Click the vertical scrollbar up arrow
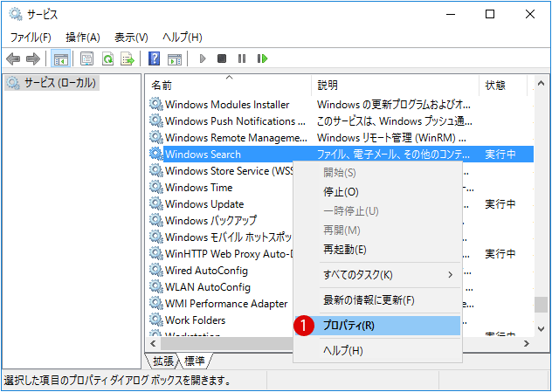552x392 pixels. click(542, 84)
